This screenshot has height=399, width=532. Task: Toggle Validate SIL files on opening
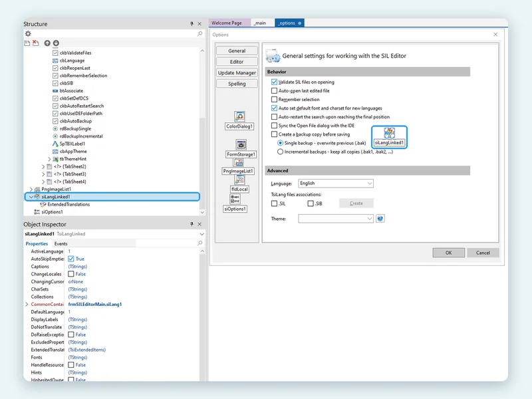[x=274, y=82]
